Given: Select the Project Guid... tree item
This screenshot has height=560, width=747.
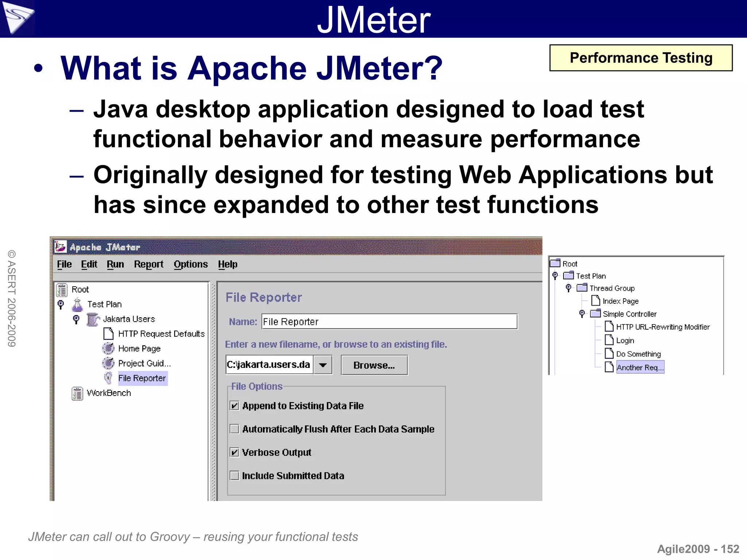Looking at the screenshot, I should point(144,363).
